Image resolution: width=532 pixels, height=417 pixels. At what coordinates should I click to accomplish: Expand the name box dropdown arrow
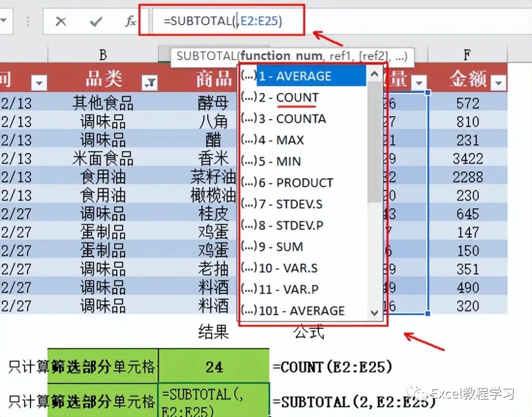point(3,20)
